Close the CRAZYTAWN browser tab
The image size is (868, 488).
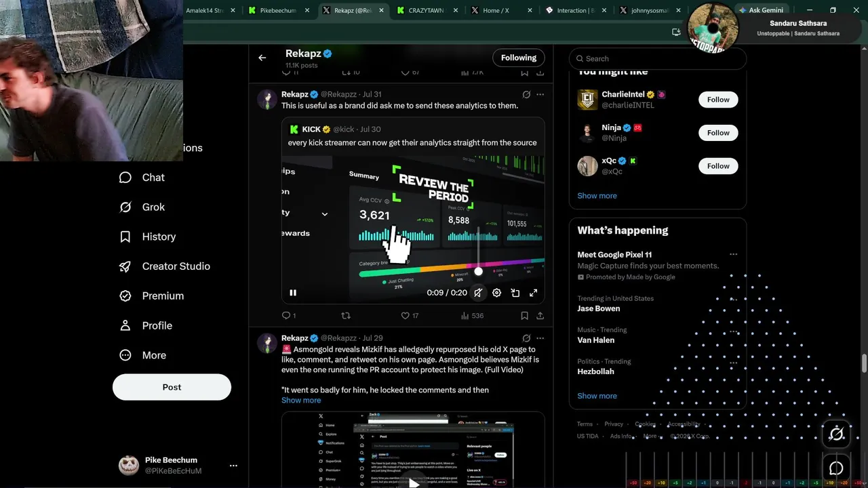pos(455,10)
